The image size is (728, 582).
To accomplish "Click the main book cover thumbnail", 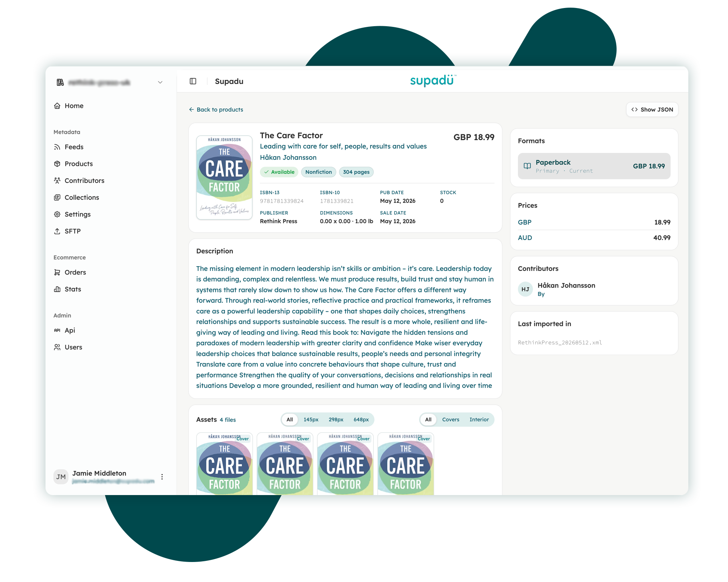I will (224, 178).
